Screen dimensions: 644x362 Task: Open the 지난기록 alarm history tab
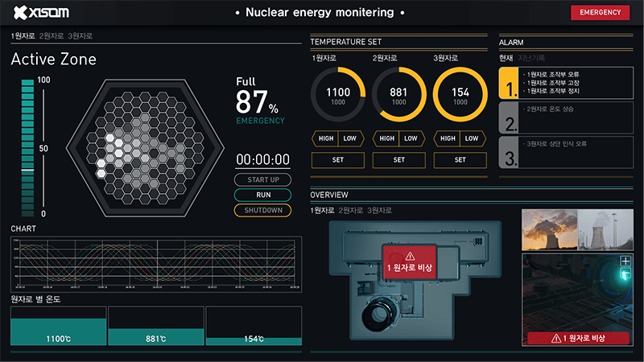click(530, 58)
